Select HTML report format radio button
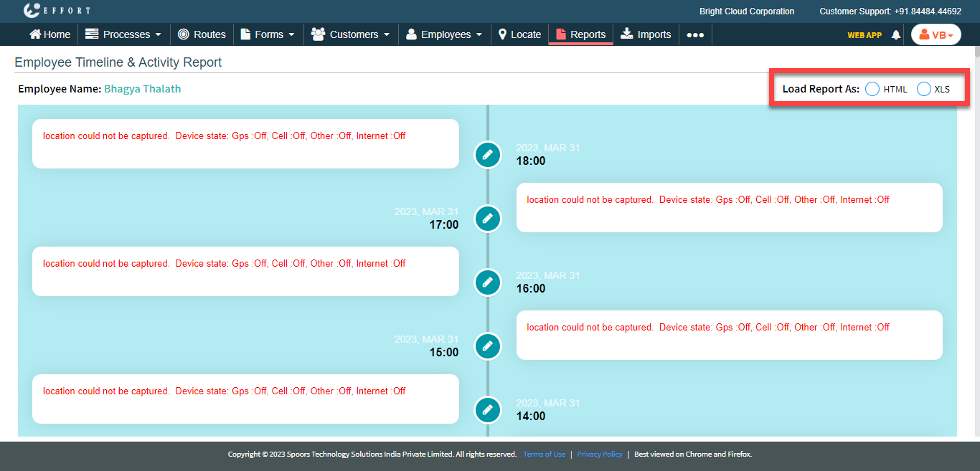980x471 pixels. point(872,89)
